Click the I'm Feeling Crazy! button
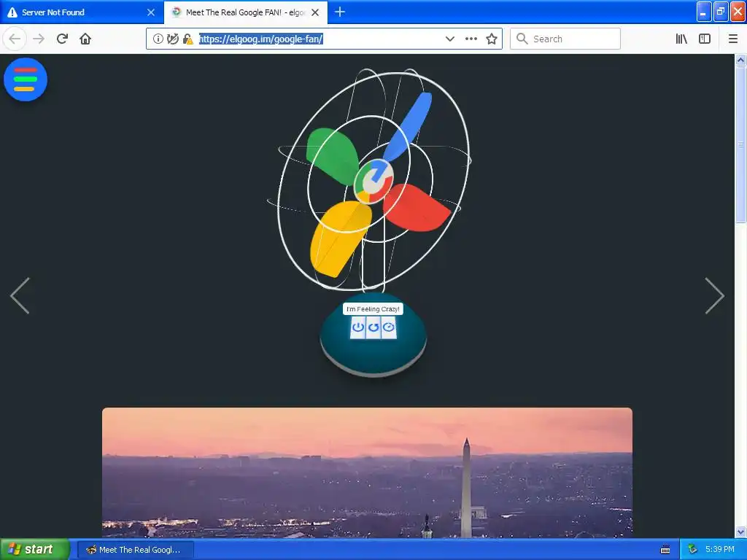747x560 pixels. (373, 309)
